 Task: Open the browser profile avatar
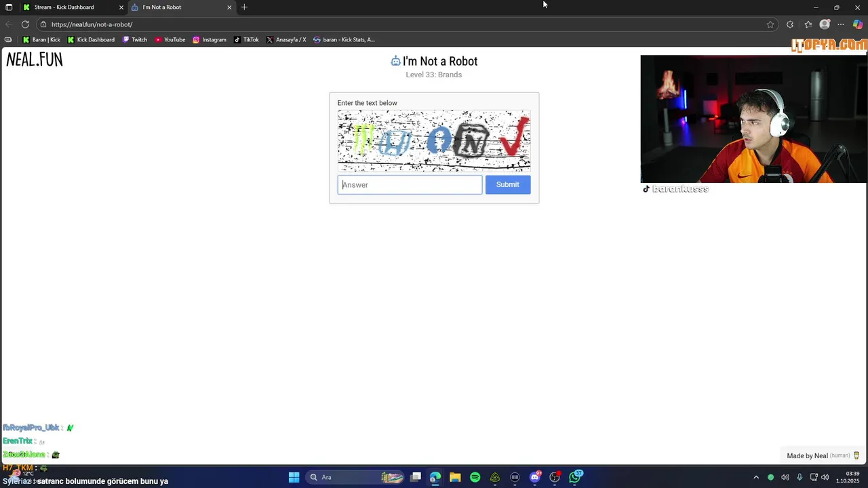point(825,24)
